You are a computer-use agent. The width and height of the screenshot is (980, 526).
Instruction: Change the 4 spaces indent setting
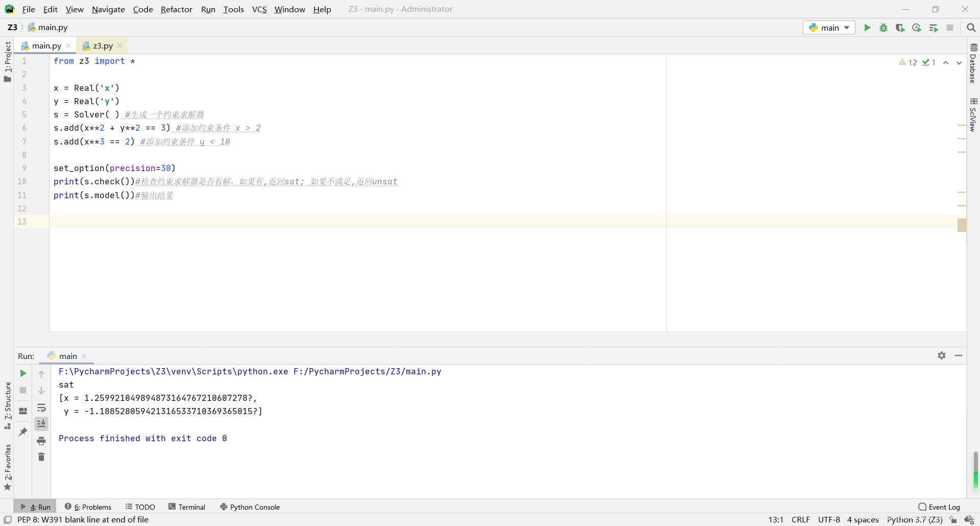pyautogui.click(x=863, y=519)
